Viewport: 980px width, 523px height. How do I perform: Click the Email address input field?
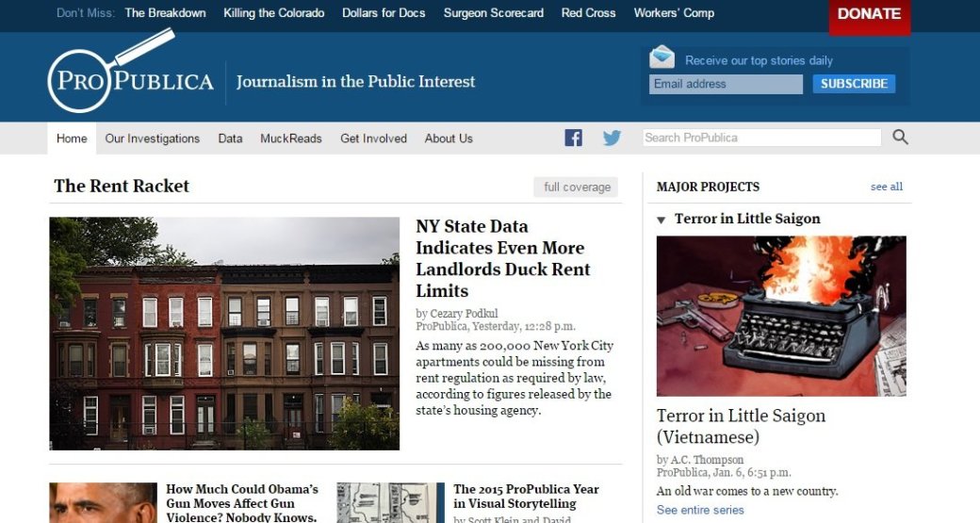click(726, 84)
